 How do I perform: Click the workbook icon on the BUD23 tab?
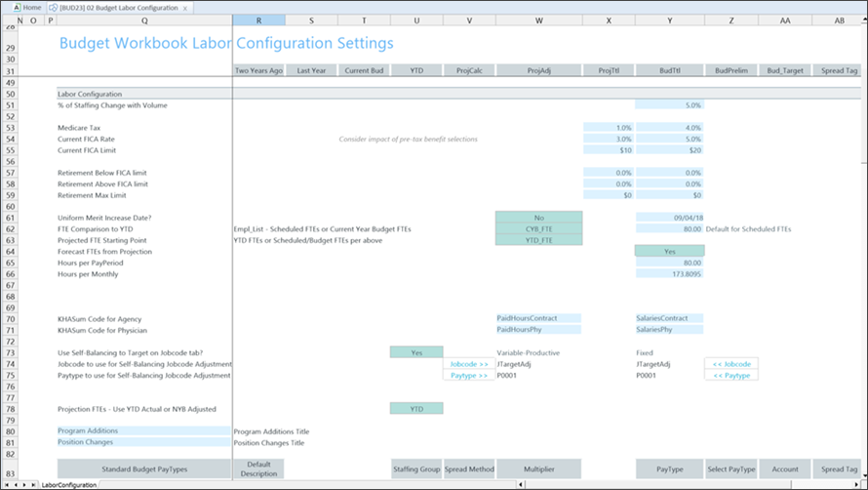click(55, 8)
